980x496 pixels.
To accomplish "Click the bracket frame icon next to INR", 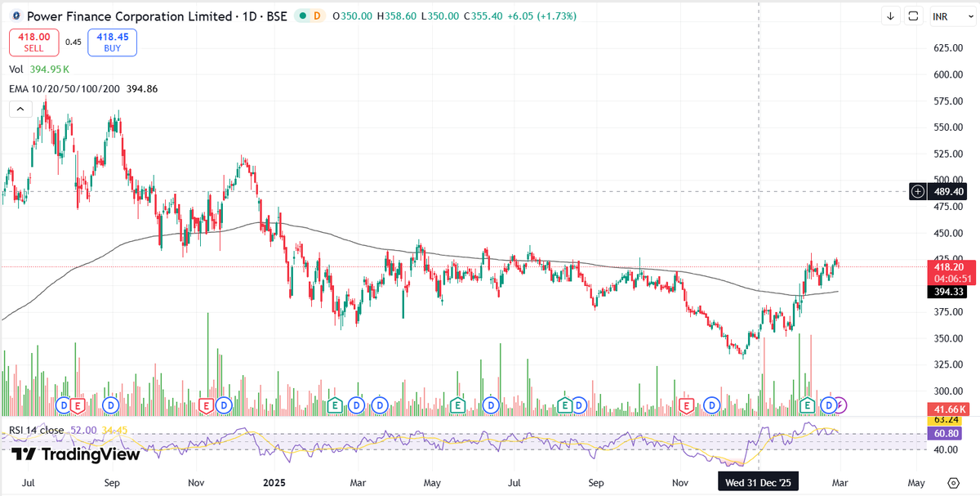I will tap(913, 16).
